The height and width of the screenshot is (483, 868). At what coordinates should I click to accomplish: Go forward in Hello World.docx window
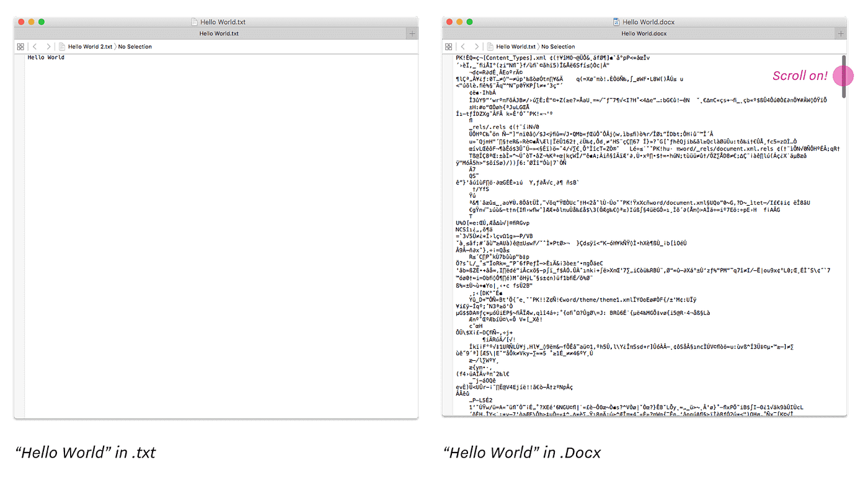coord(476,47)
